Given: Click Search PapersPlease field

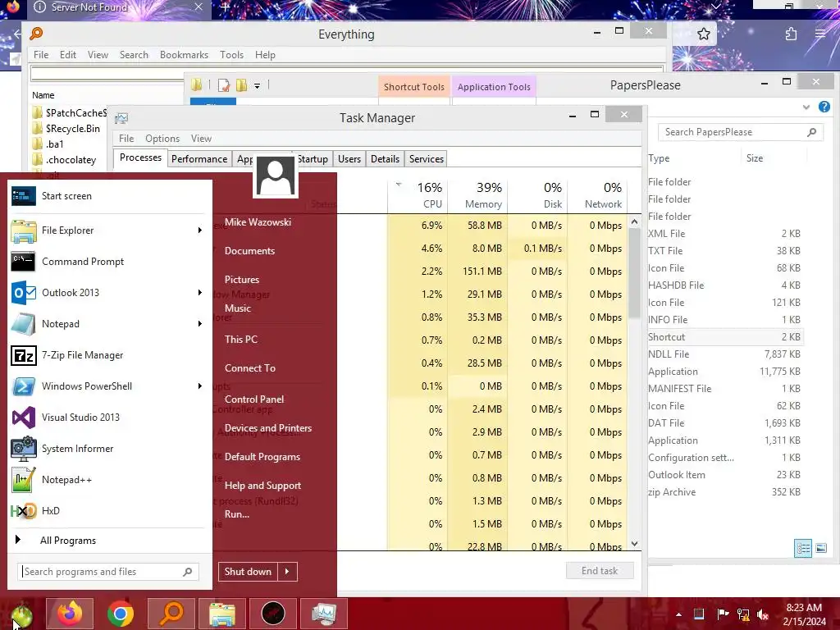Looking at the screenshot, I should click(x=741, y=132).
